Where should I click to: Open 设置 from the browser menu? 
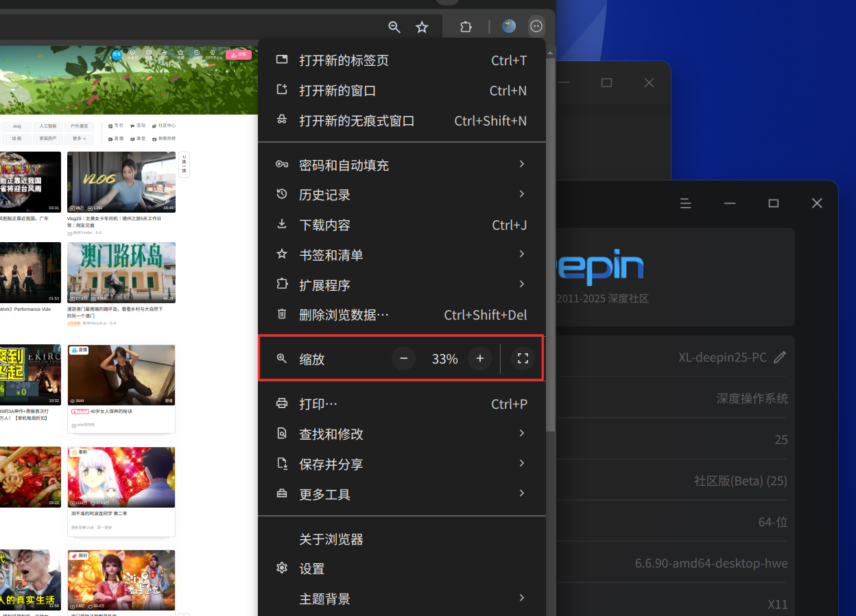point(402,569)
